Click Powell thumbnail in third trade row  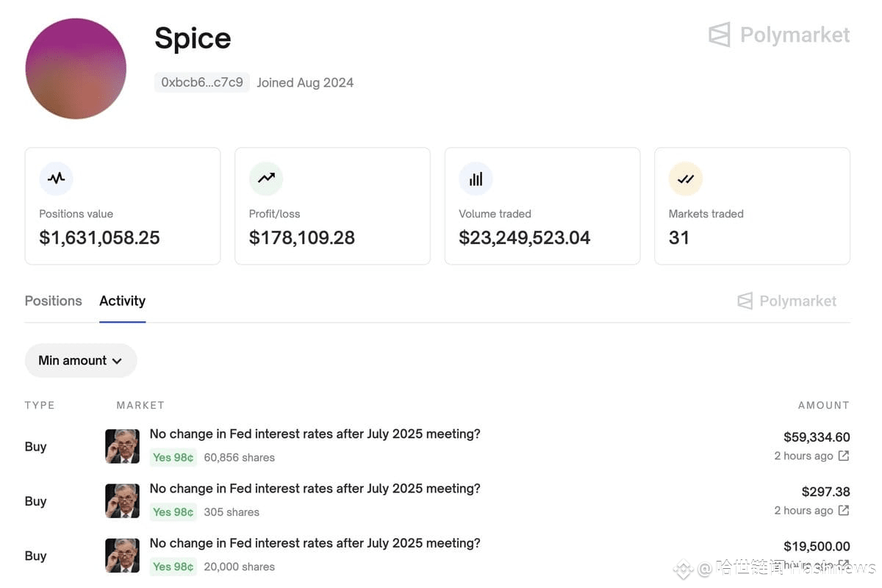click(122, 556)
